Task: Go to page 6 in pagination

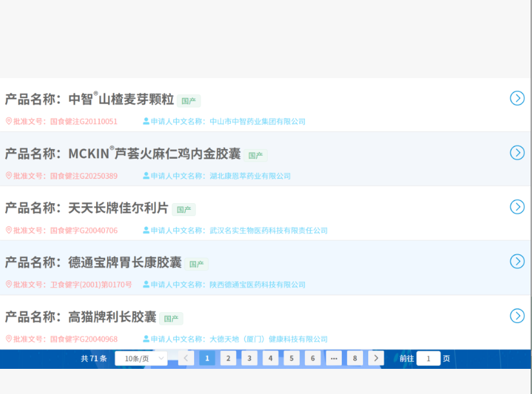Action: 313,359
